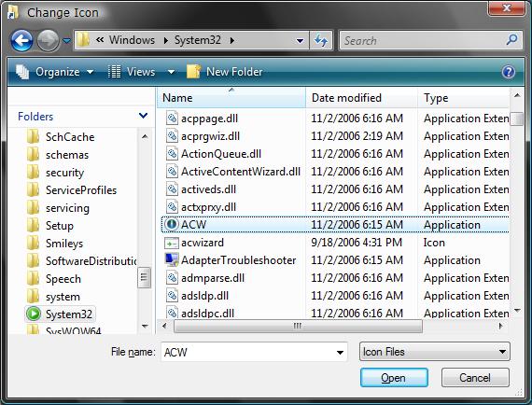Image resolution: width=532 pixels, height=405 pixels.
Task: Select the security folder in tree
Action: [55, 173]
